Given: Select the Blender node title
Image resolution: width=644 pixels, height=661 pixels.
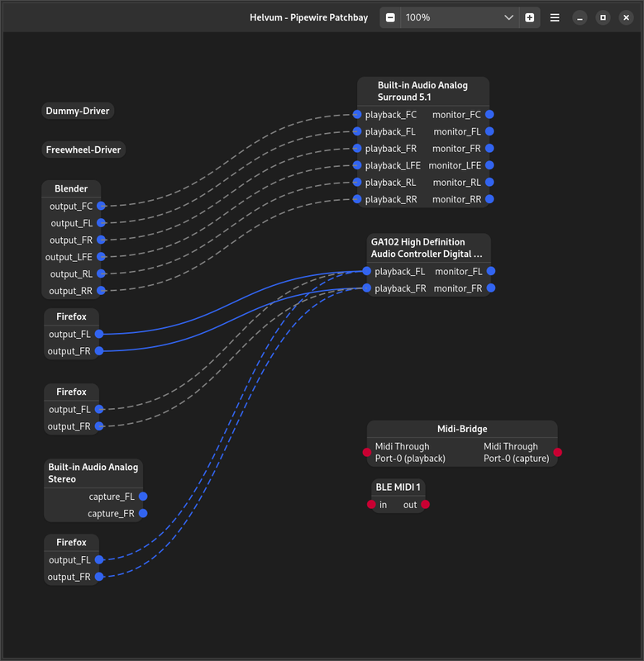Looking at the screenshot, I should (x=71, y=188).
